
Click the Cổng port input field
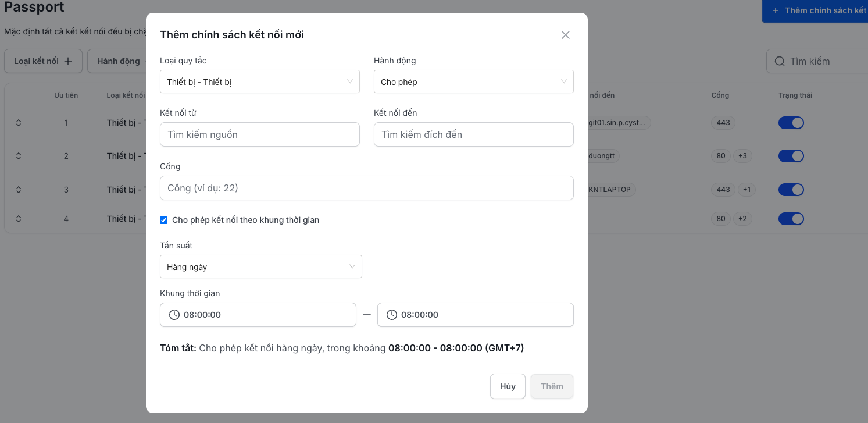pyautogui.click(x=366, y=188)
